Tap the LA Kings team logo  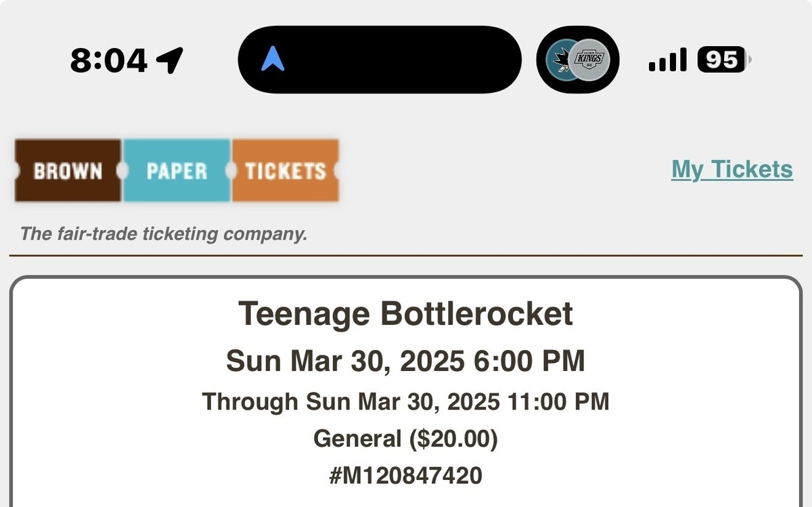point(588,60)
